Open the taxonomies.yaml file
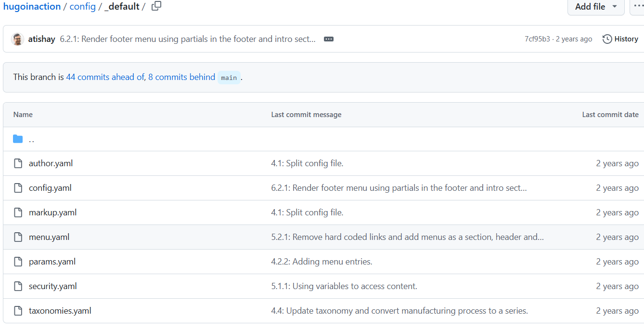The width and height of the screenshot is (644, 331). pos(60,311)
